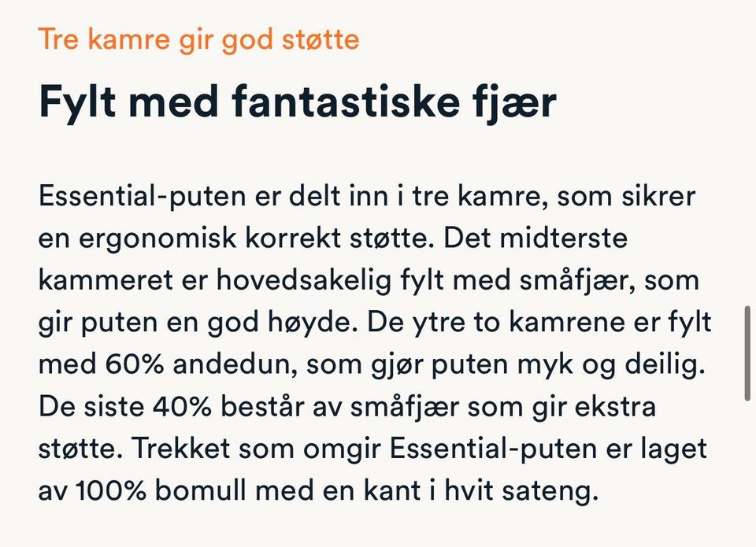Click the '60%' figure in the text
The height and width of the screenshot is (547, 756).
135,364
